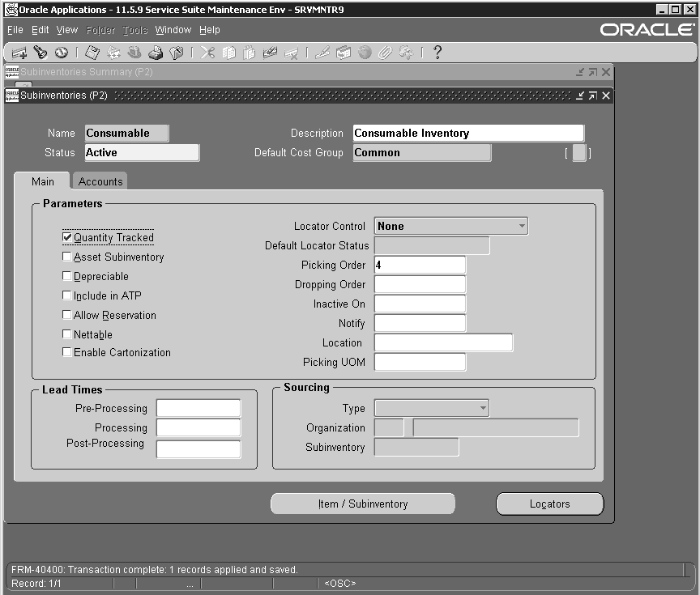Viewport: 700px width, 595px height.
Task: Open the Edit menu
Action: coord(41,30)
